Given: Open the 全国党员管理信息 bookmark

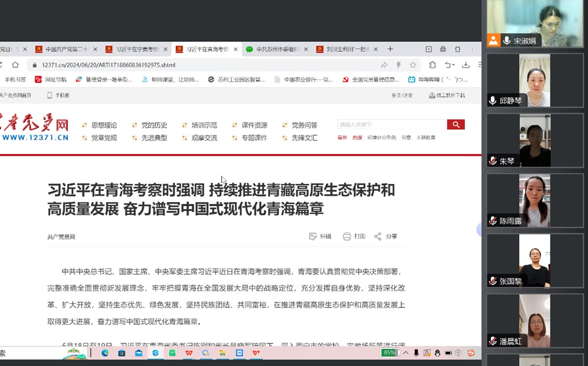Looking at the screenshot, I should pos(370,79).
